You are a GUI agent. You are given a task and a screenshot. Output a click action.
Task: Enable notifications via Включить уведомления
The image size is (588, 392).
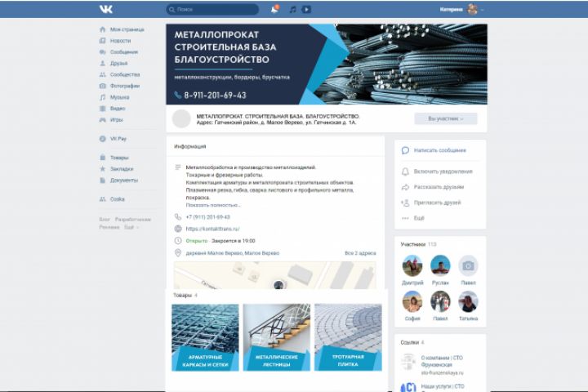(437, 171)
